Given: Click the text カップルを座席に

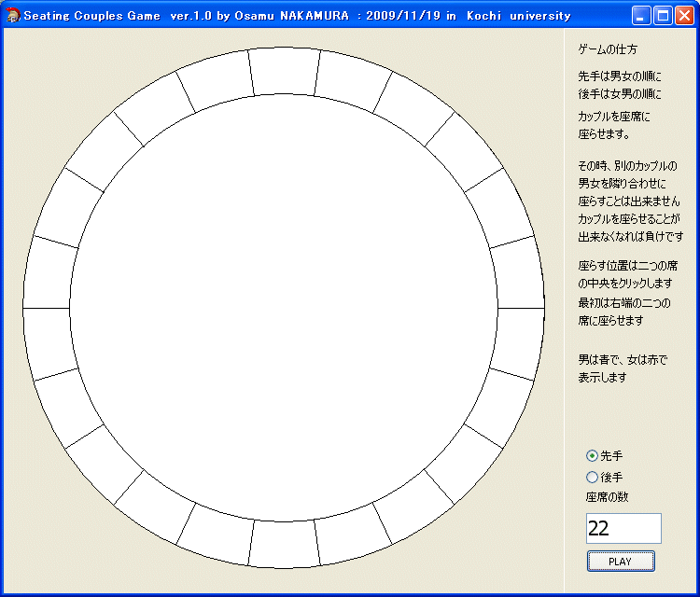Looking at the screenshot, I should [614, 117].
